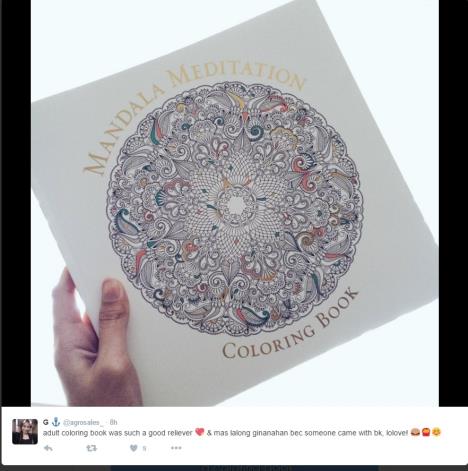Screen dimensions: 468x471
Task: Open the @agrosales_ handle link
Action: (83, 423)
